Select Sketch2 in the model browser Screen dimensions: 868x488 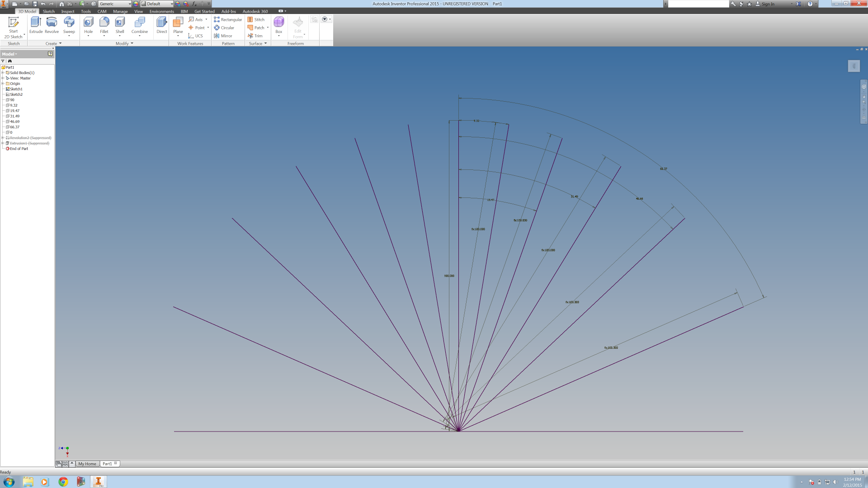17,94
